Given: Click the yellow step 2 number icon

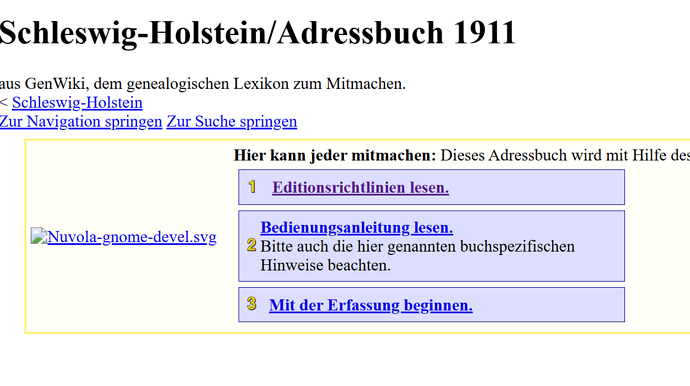Looking at the screenshot, I should [x=252, y=245].
